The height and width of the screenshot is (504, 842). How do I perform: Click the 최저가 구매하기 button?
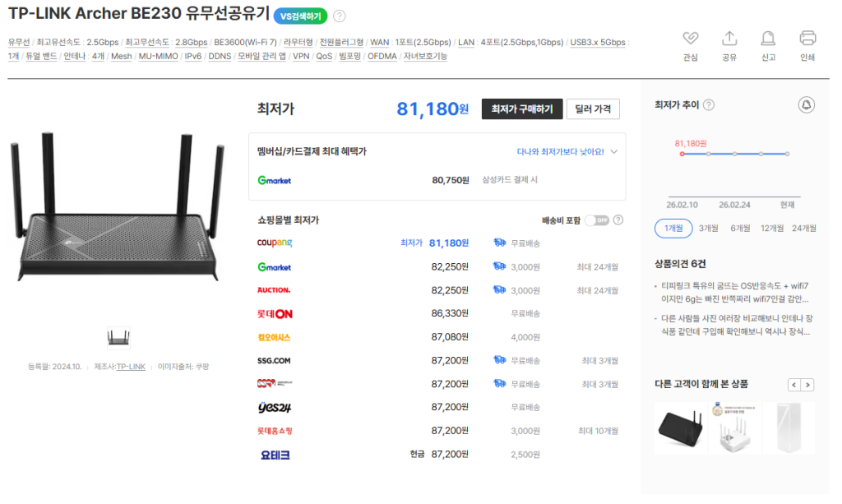tap(521, 109)
